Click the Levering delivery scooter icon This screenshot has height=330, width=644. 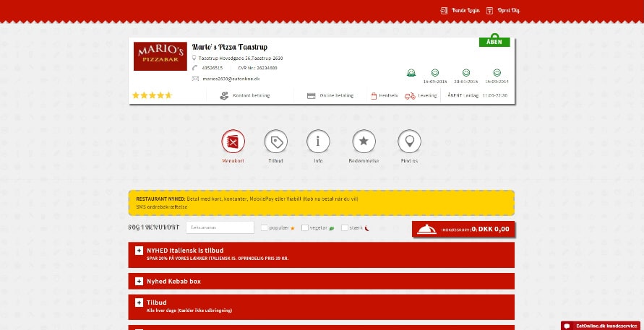pos(410,95)
